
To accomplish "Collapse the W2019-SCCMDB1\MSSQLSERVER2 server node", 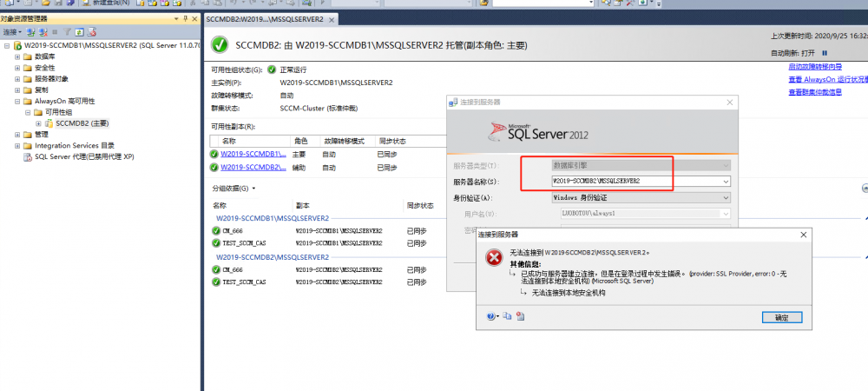I will tap(7, 45).
